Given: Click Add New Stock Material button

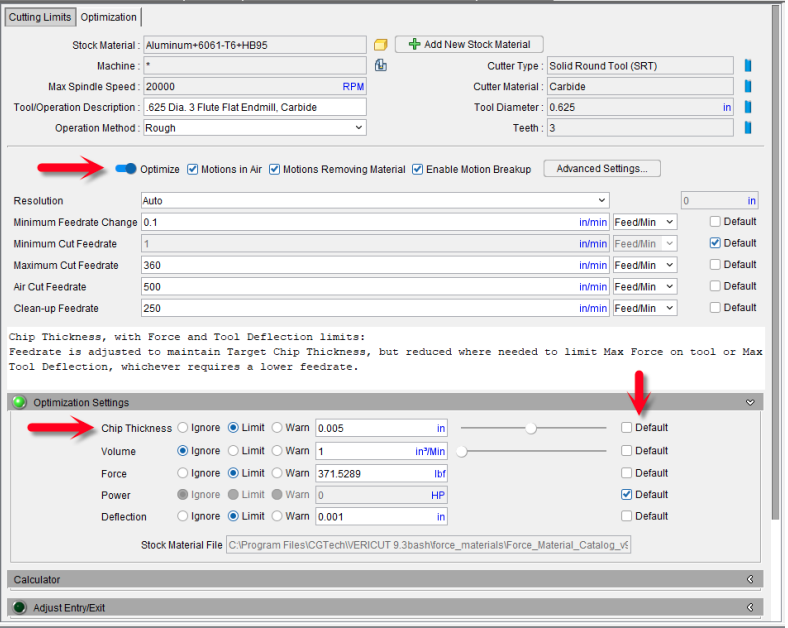Looking at the screenshot, I should (469, 44).
